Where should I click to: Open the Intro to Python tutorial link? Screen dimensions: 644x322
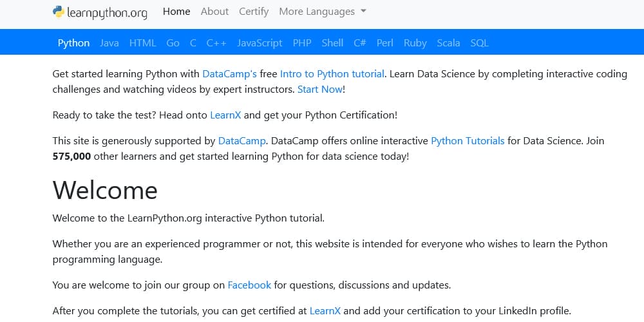(x=332, y=74)
